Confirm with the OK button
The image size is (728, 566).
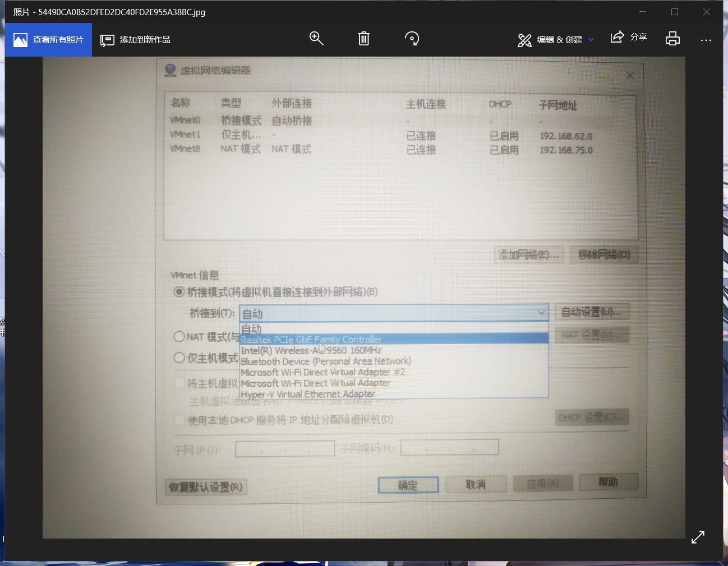tap(408, 485)
